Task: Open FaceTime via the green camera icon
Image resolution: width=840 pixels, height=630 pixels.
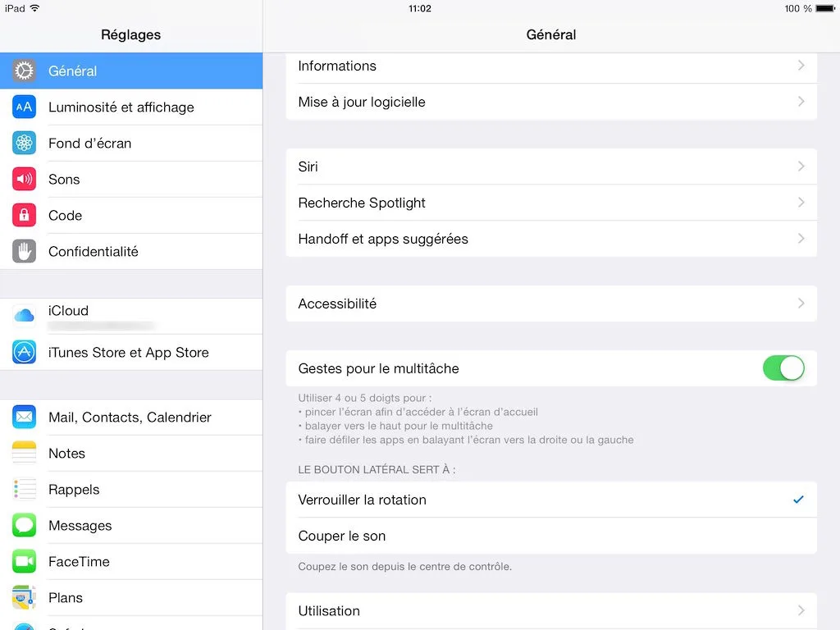Action: (x=24, y=561)
